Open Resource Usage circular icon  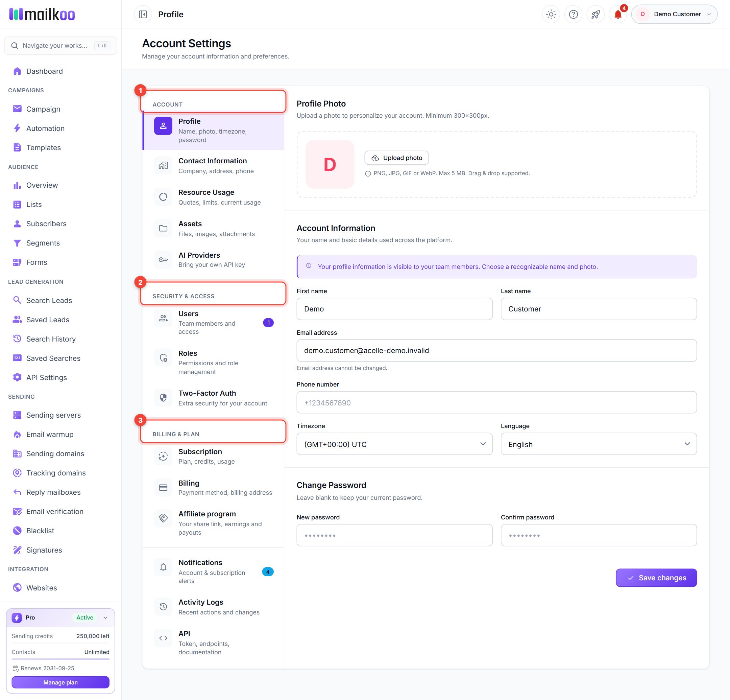point(163,197)
